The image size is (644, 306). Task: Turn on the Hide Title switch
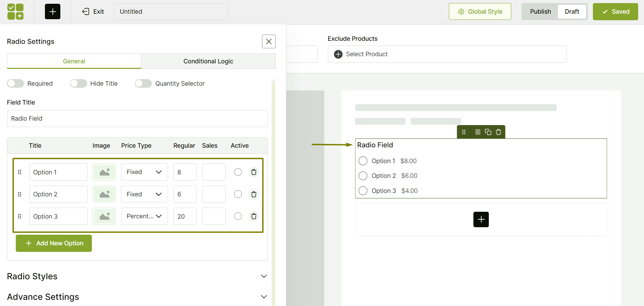tap(79, 84)
